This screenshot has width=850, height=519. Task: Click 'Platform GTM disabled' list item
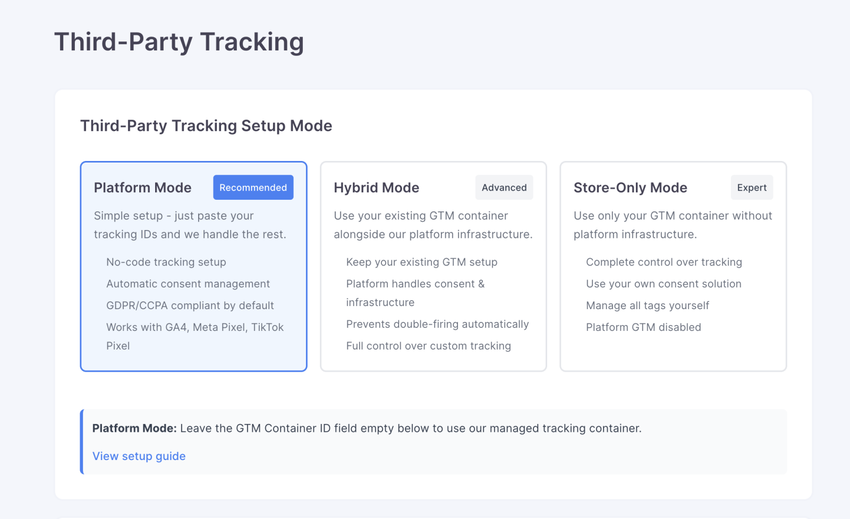coord(643,328)
